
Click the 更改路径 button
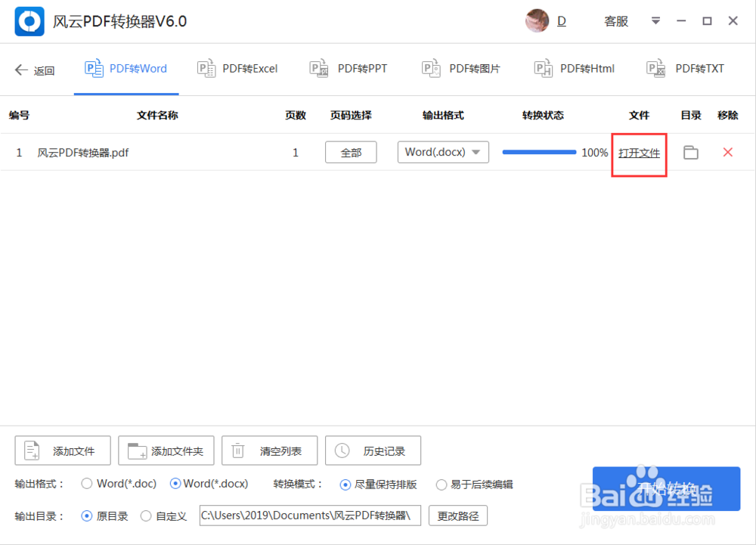point(458,516)
